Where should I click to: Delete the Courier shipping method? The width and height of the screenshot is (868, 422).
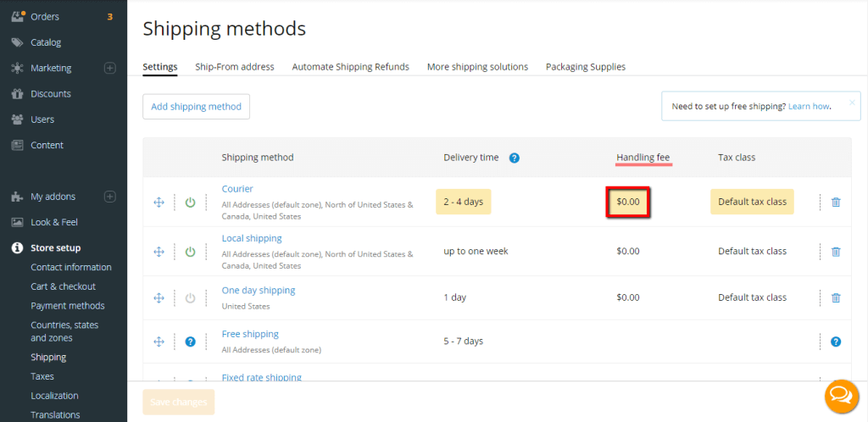pyautogui.click(x=836, y=203)
